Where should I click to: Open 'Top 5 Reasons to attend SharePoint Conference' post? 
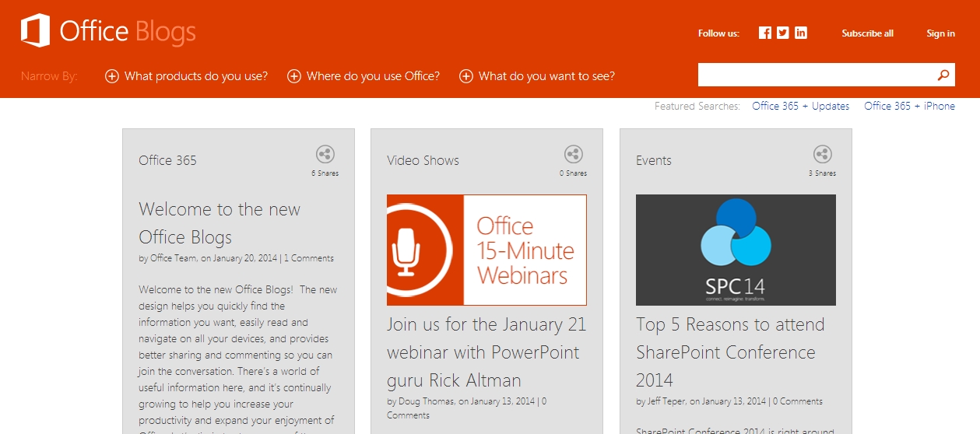coord(730,352)
